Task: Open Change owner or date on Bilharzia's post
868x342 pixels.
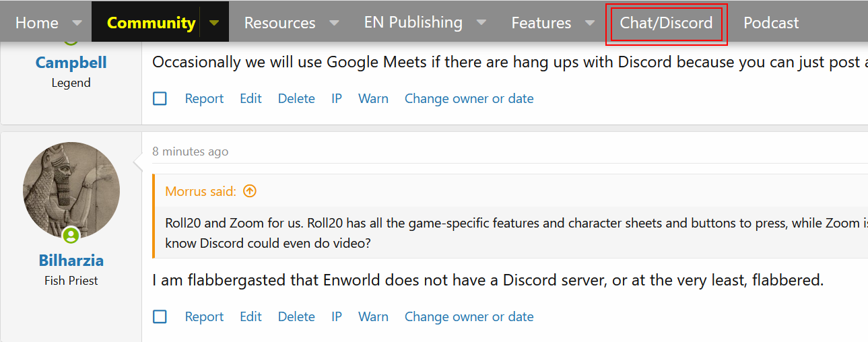Action: click(469, 316)
